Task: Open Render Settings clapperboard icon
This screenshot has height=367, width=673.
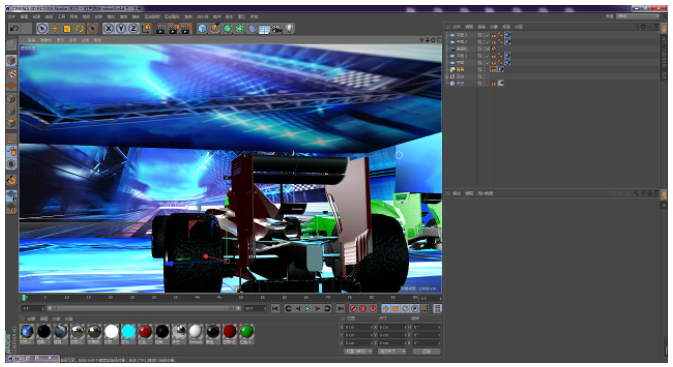Action: (186, 29)
